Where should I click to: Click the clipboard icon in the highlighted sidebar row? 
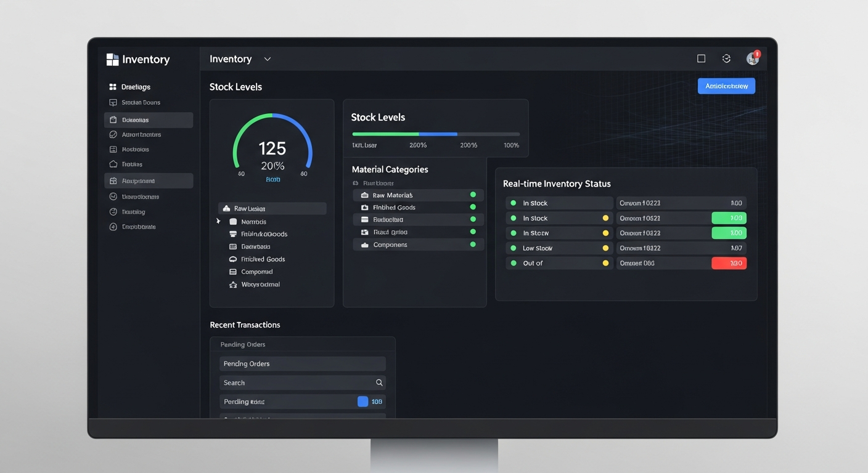point(113,119)
